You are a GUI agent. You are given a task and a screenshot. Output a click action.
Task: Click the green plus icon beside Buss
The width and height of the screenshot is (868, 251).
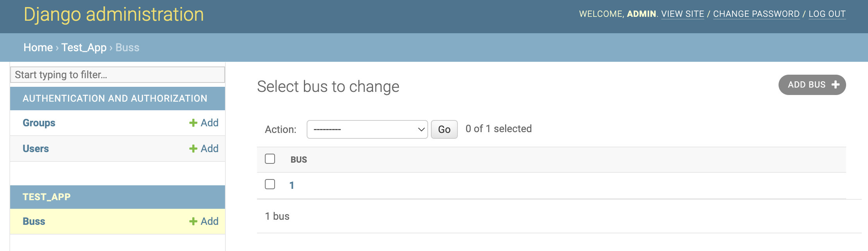(193, 221)
